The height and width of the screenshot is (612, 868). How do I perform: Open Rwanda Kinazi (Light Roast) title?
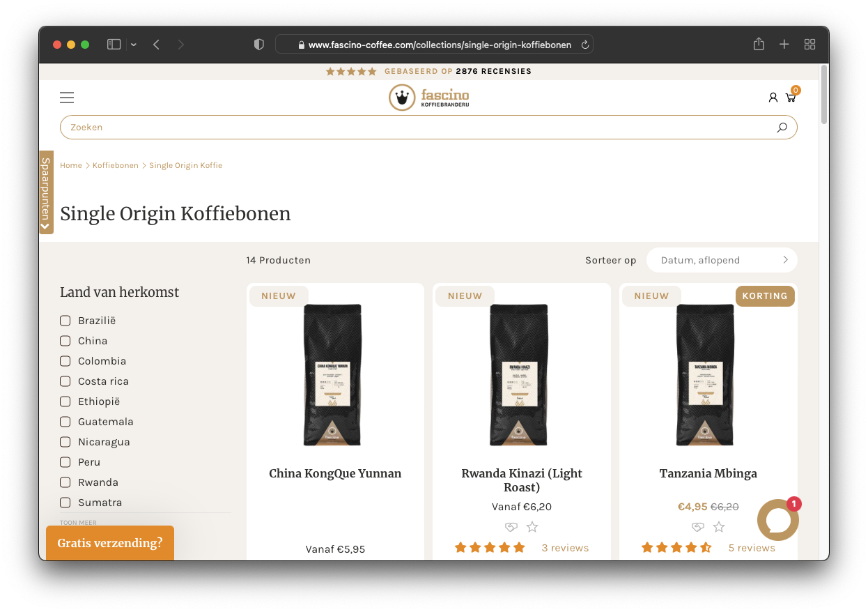522,480
